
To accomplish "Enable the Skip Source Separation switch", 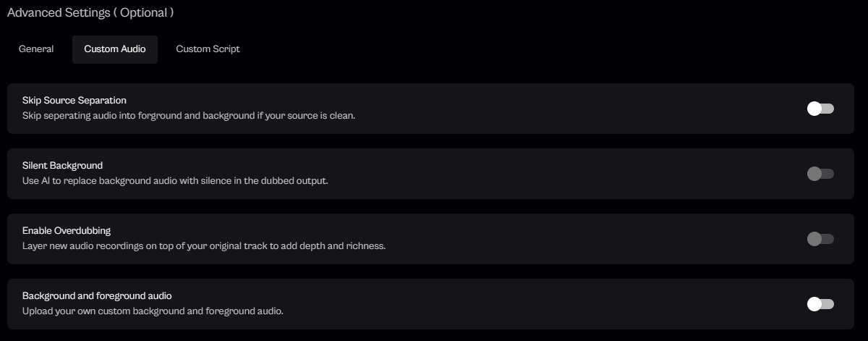I will tap(820, 109).
